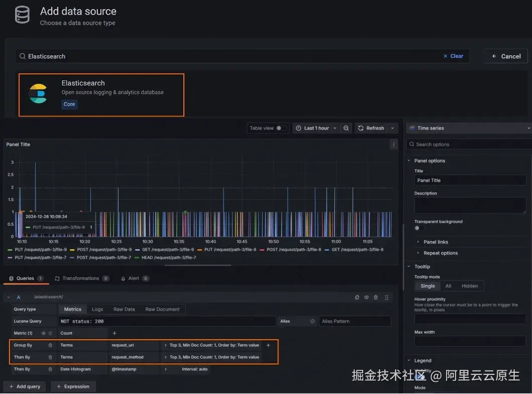Open the panel menu three-dot icon
This screenshot has height=394, width=532.
393,145
